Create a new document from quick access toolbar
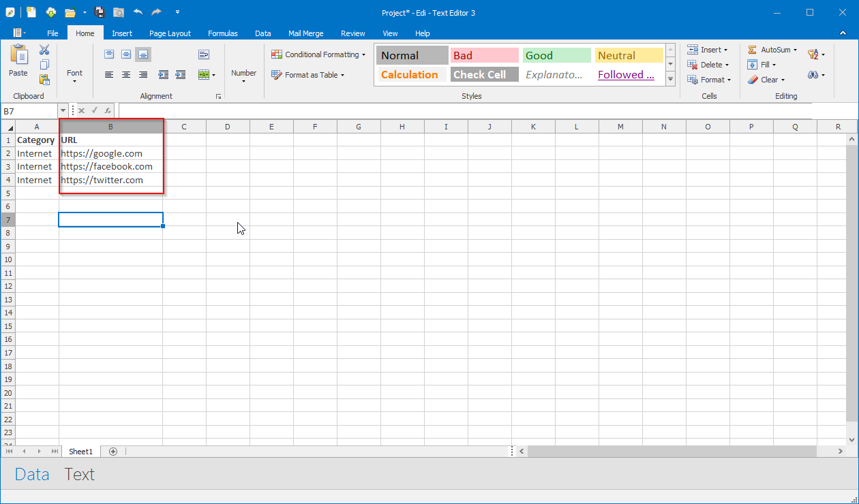Screen dimensions: 859x504 [32, 12]
